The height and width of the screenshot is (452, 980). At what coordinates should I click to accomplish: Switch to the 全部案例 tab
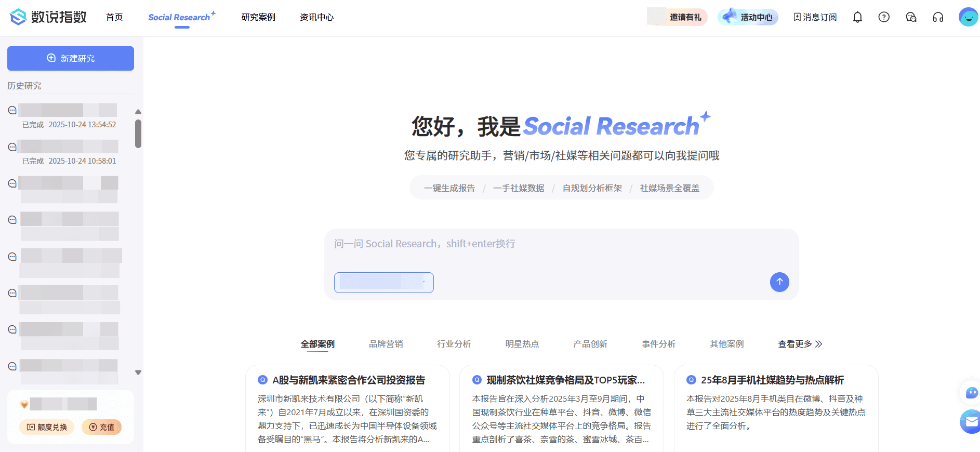[317, 344]
